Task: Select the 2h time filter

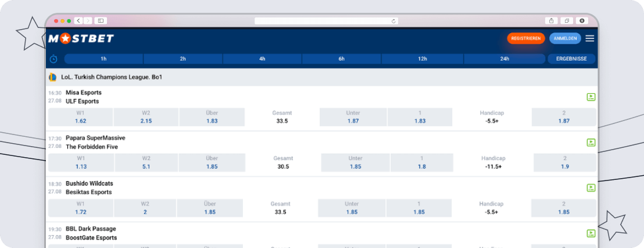Action: point(183,59)
